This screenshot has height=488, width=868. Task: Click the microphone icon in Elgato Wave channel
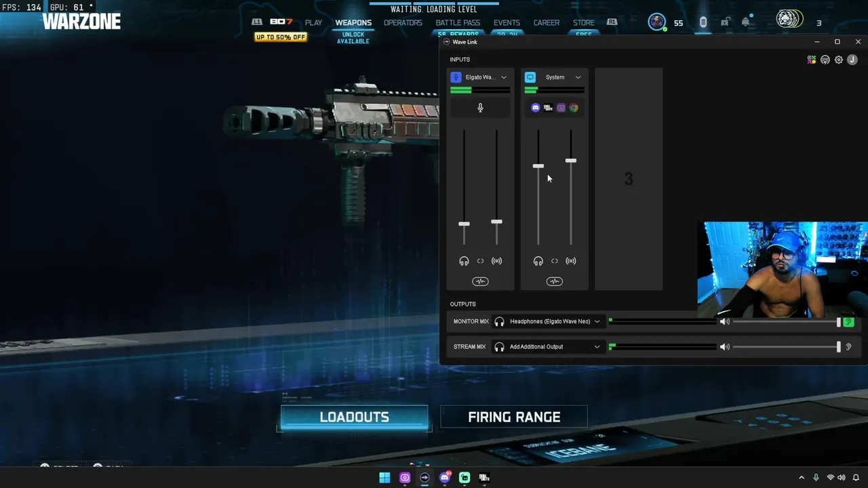coord(480,108)
